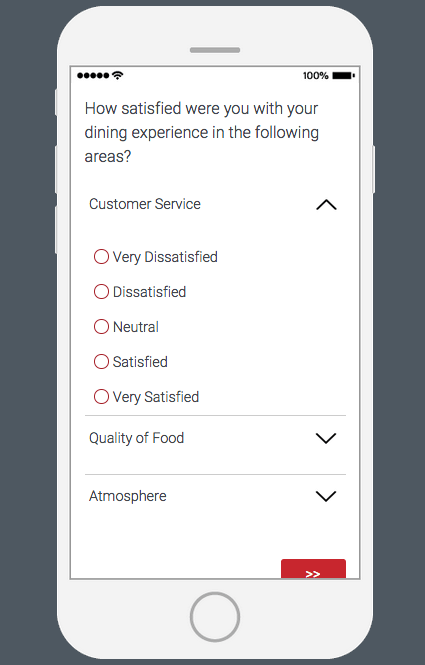Screen dimensions: 425x665
Task: Open the Atmosphere section label
Action: [128, 496]
